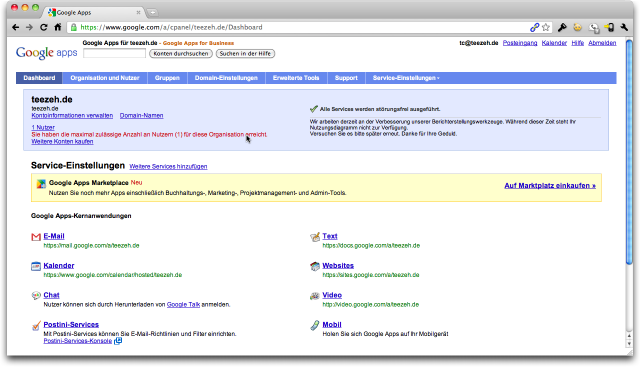640x367 pixels.
Task: Click Weitere Konten kaufen link
Action: [x=62, y=141]
